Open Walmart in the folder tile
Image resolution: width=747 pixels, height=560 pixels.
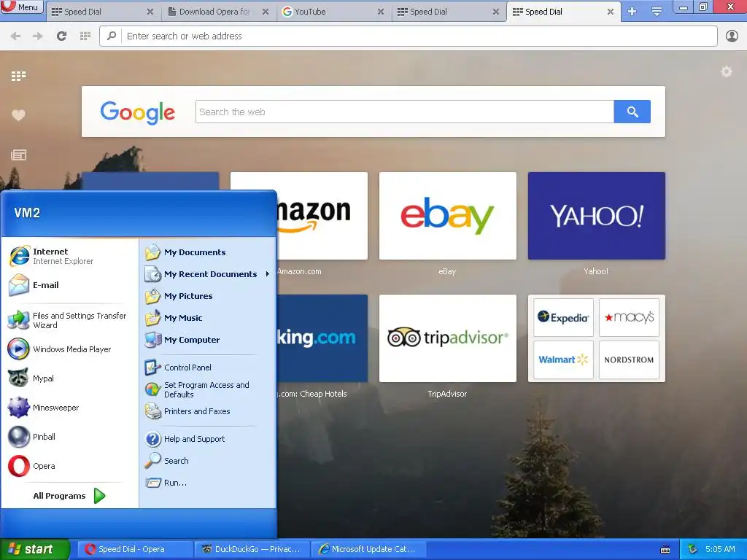click(563, 359)
